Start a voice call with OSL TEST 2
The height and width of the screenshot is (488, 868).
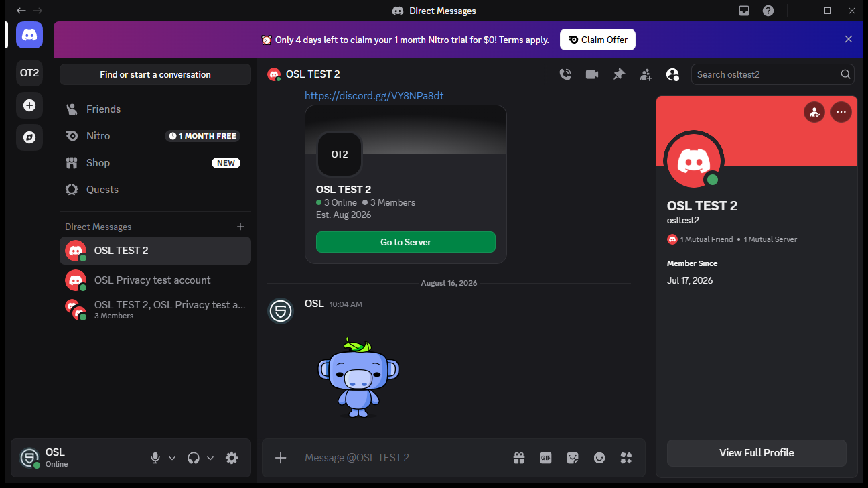click(565, 74)
